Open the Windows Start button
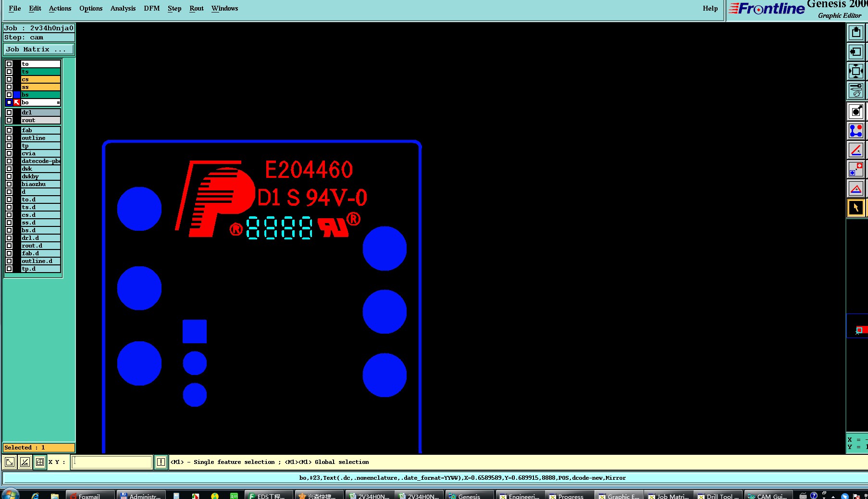The height and width of the screenshot is (499, 868). coord(10,495)
